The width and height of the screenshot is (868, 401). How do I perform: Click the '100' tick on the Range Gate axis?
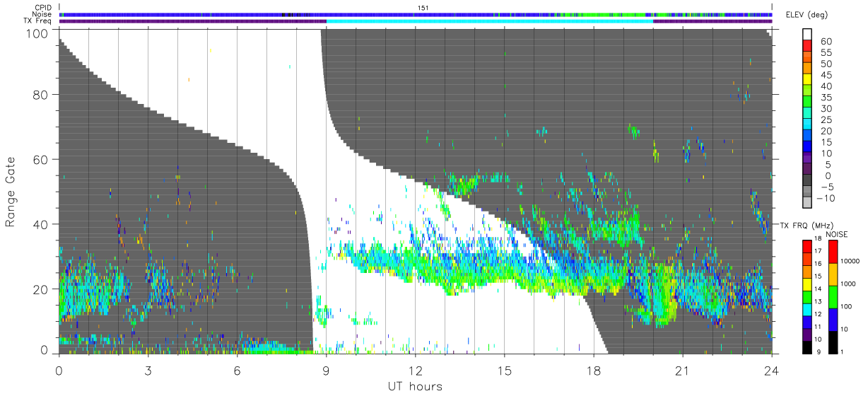[x=36, y=32]
